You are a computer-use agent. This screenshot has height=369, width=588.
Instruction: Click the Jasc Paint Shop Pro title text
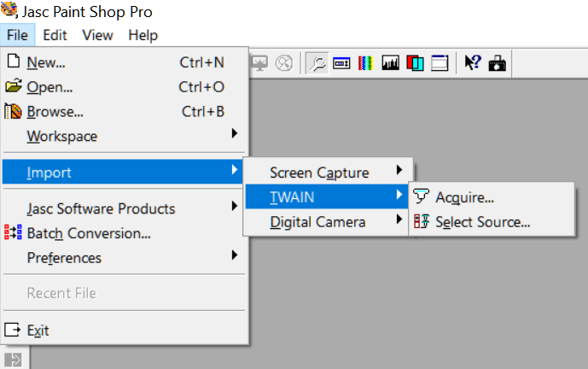(x=87, y=12)
